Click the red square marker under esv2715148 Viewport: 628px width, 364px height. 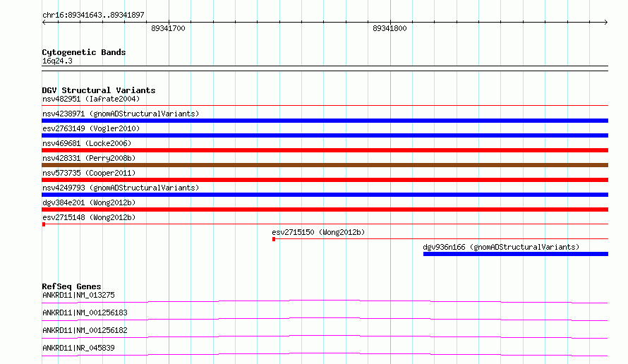click(44, 224)
